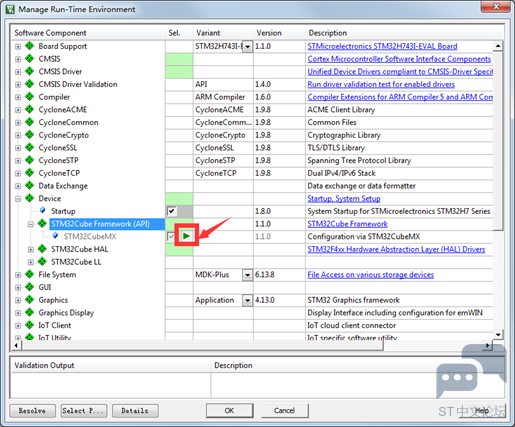The width and height of the screenshot is (515, 427).
Task: Open the Graphics Application variant dropdown
Action: (x=247, y=301)
